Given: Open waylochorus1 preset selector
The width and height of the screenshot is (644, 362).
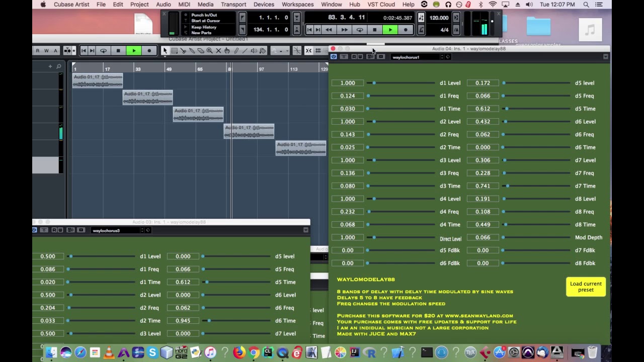Looking at the screenshot, I should 417,57.
